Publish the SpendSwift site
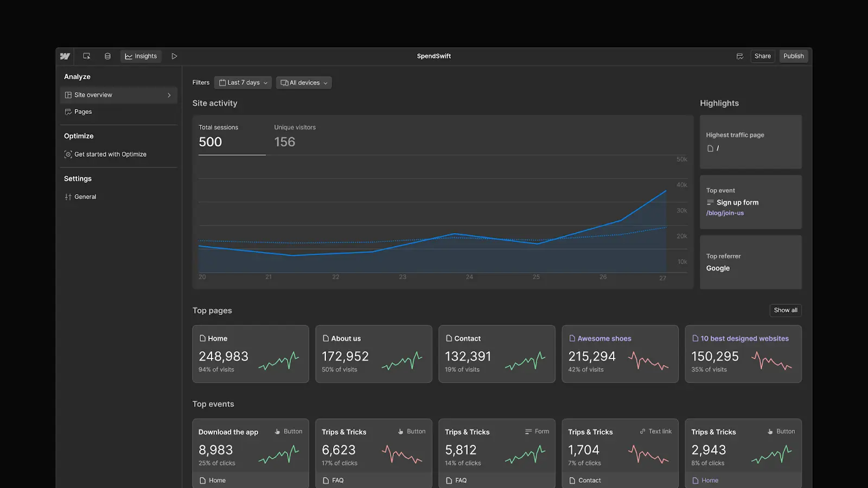 click(793, 56)
